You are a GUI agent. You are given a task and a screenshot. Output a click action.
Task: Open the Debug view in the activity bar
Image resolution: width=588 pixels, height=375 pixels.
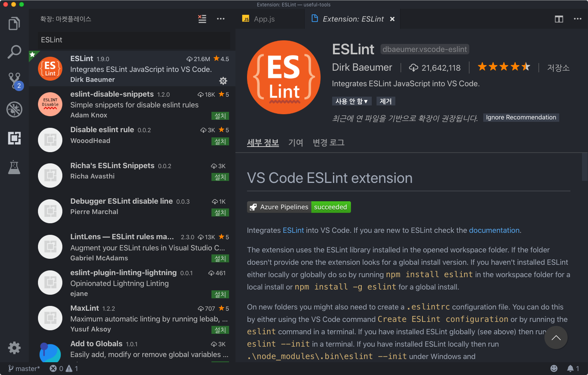point(14,109)
